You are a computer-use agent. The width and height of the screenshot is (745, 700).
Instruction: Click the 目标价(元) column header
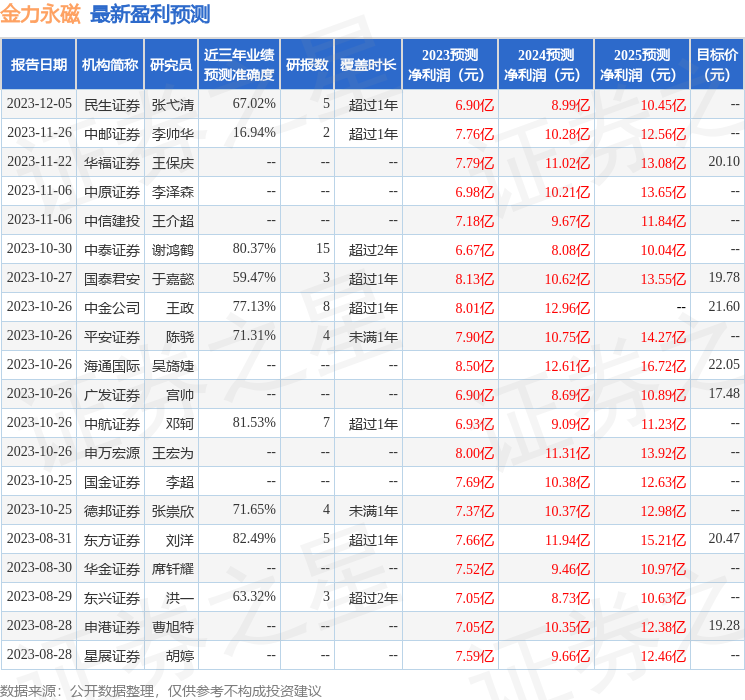717,64
